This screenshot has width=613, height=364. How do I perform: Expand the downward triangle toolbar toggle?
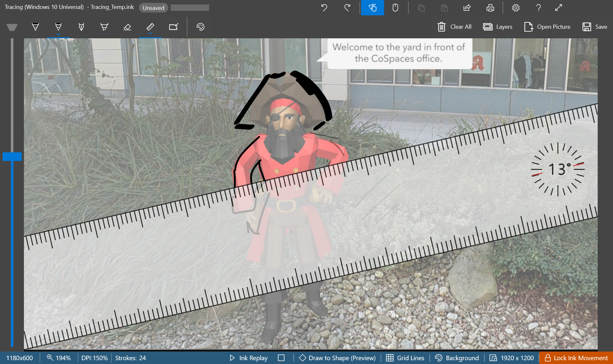[x=12, y=27]
